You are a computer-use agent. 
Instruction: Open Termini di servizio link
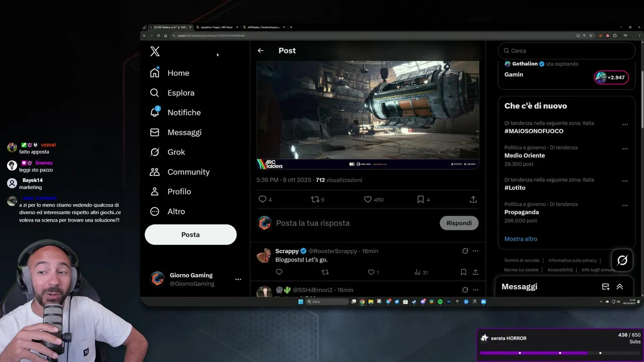[522, 260]
